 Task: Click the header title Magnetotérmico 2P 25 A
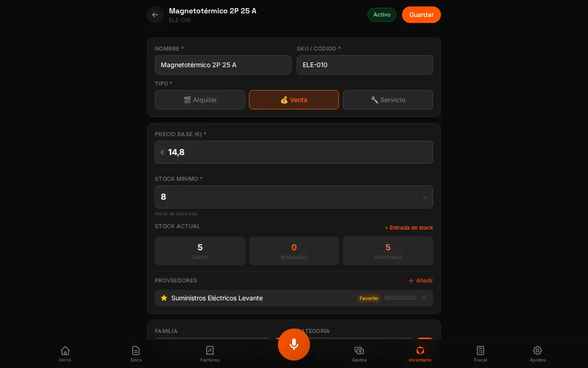pos(213,11)
